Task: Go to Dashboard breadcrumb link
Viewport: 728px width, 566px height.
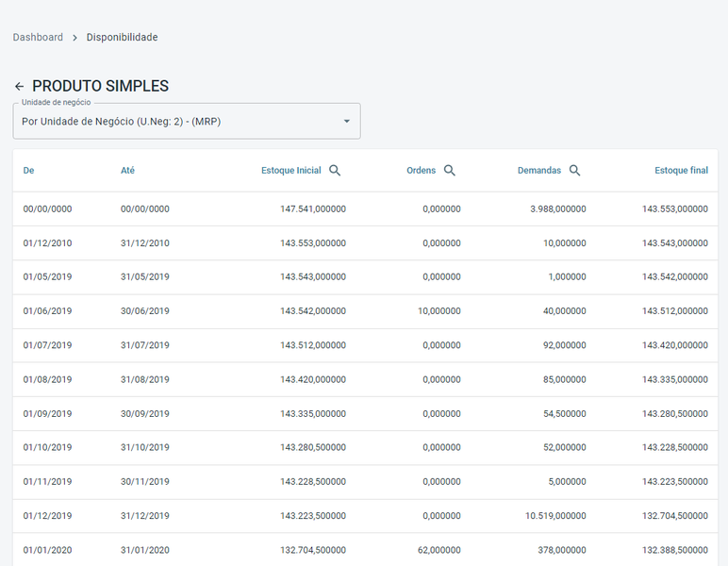Action: [38, 37]
